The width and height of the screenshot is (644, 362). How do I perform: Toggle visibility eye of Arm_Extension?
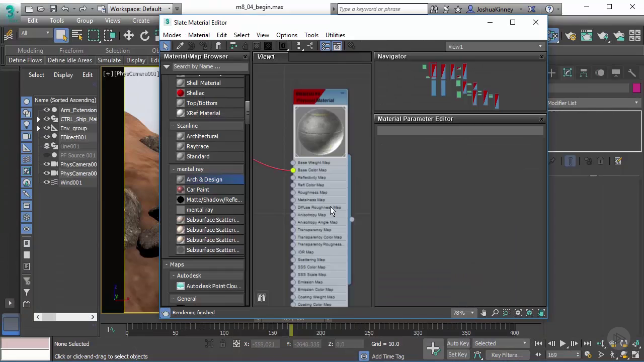(x=47, y=110)
